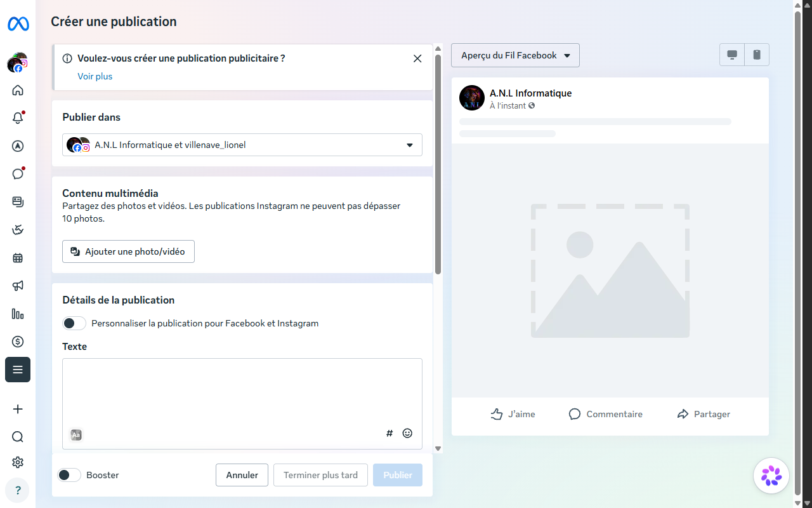Click the form panel vertical scrollbar
This screenshot has width=812, height=508.
[438, 165]
